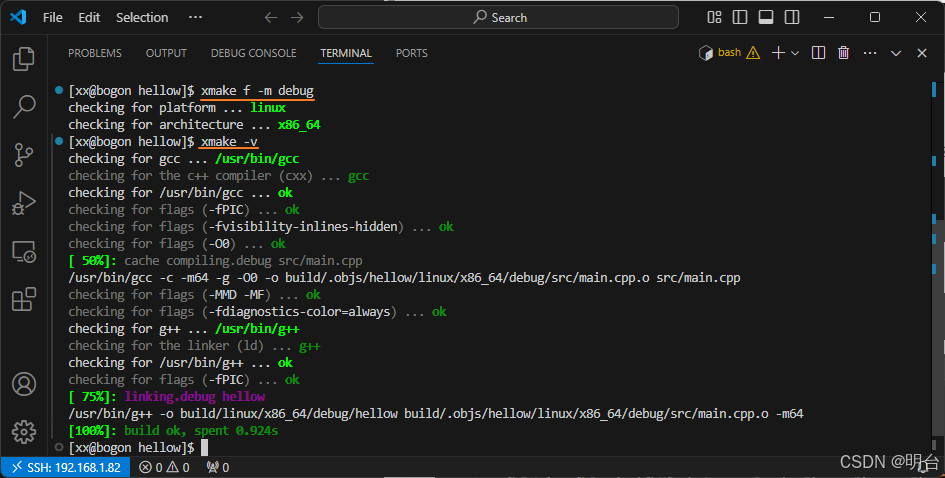Close the terminal panel
The image size is (945, 478).
(921, 53)
